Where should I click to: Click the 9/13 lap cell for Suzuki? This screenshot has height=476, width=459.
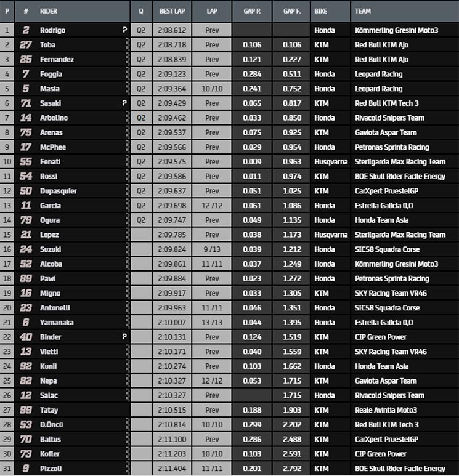point(212,249)
